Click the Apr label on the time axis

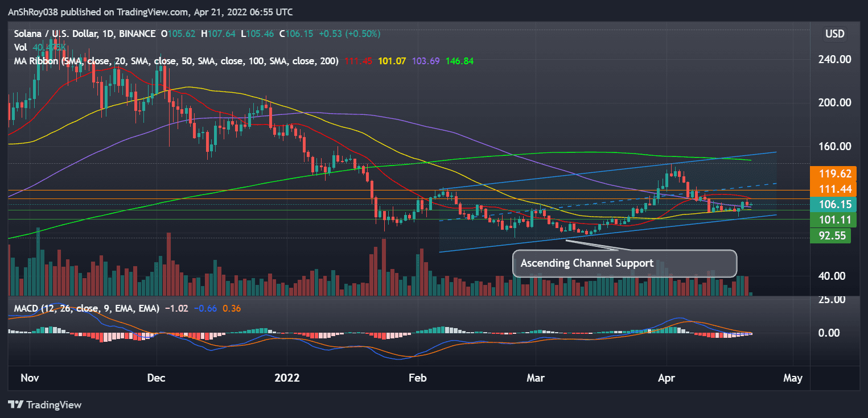[667, 377]
